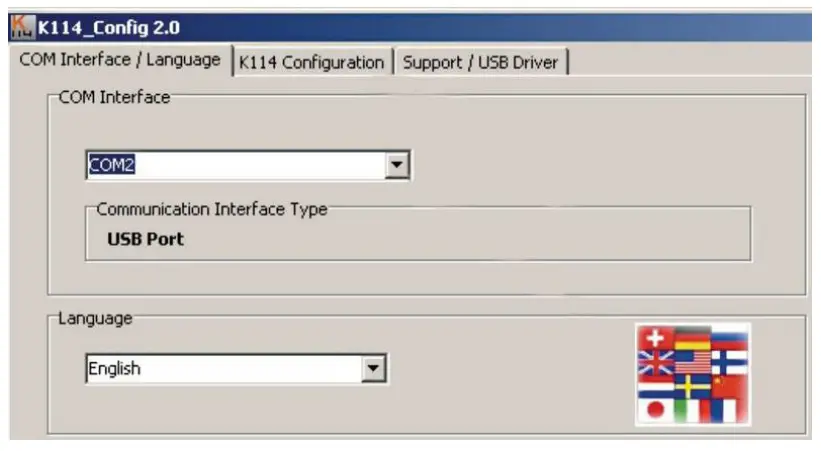Click the United States flag icon
Viewport: 821px width, 451px height.
coord(692,361)
